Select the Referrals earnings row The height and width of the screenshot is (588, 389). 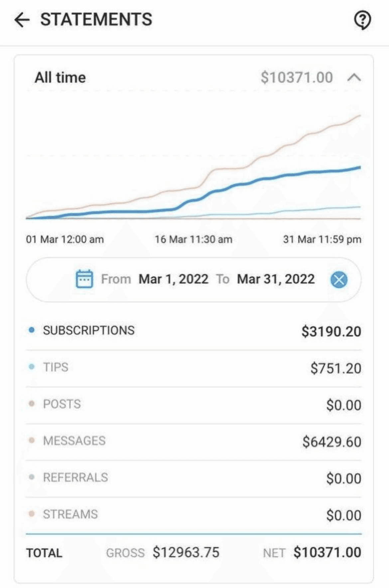[194, 478]
